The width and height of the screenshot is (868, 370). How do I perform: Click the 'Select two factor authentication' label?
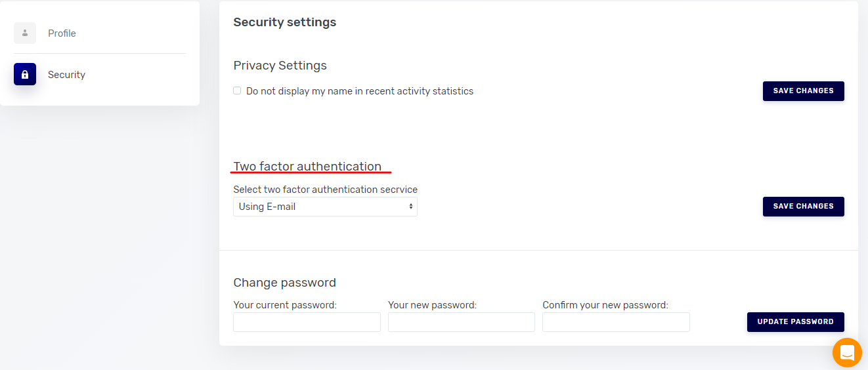point(325,190)
